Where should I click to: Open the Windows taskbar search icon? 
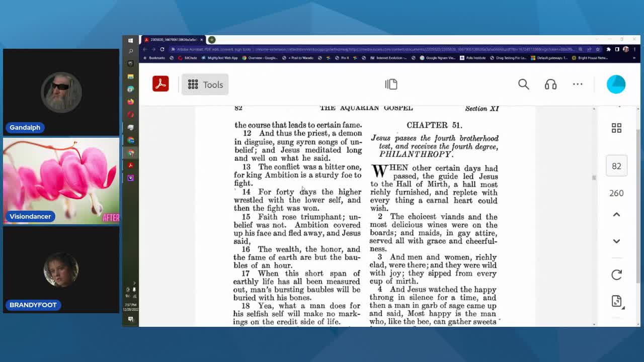point(130,51)
